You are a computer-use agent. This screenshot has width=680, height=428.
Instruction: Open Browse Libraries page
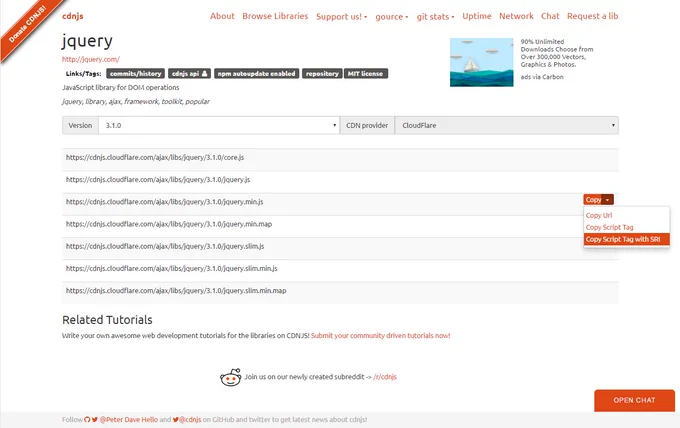pyautogui.click(x=275, y=16)
